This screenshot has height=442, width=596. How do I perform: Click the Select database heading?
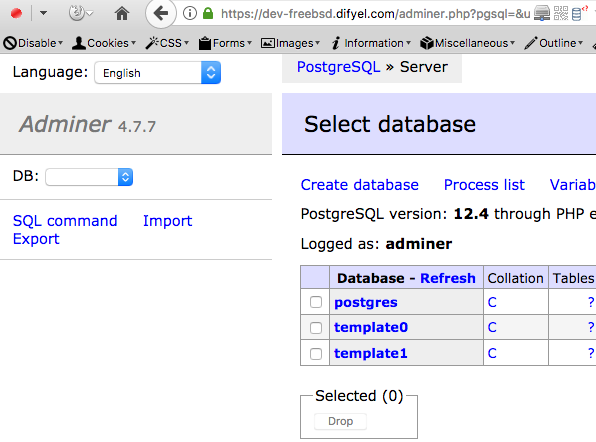(x=390, y=124)
